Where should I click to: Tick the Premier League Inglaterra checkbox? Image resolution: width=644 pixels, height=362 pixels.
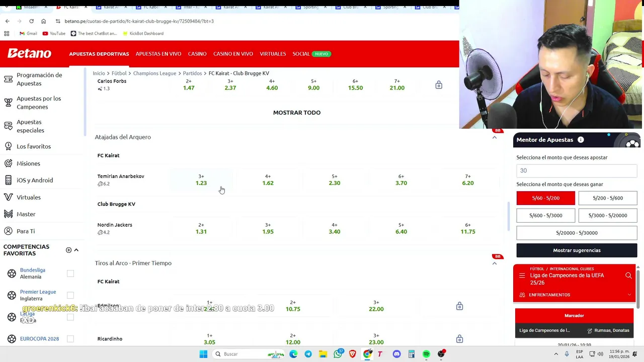click(70, 295)
